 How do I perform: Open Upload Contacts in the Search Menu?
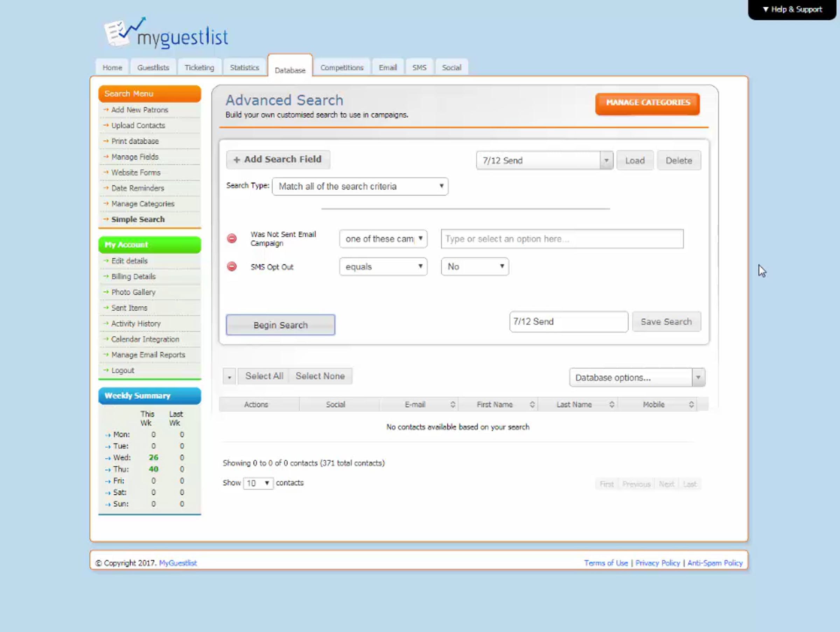[138, 126]
